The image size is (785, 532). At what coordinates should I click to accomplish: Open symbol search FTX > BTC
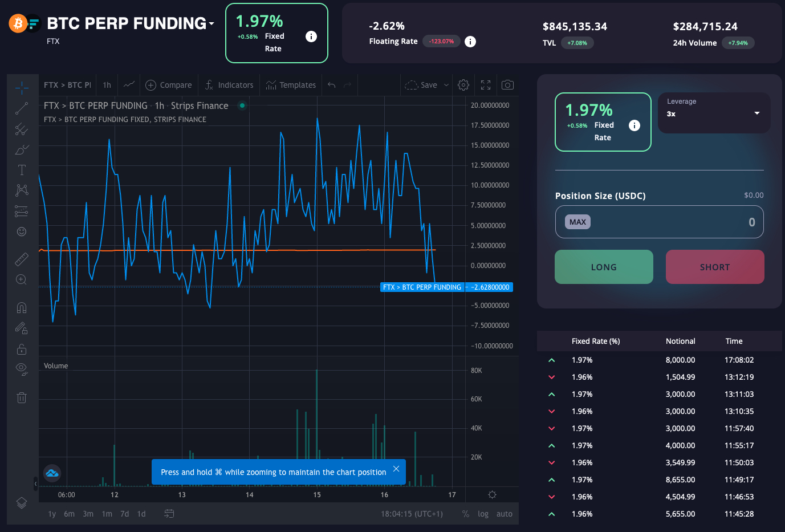[x=67, y=85]
